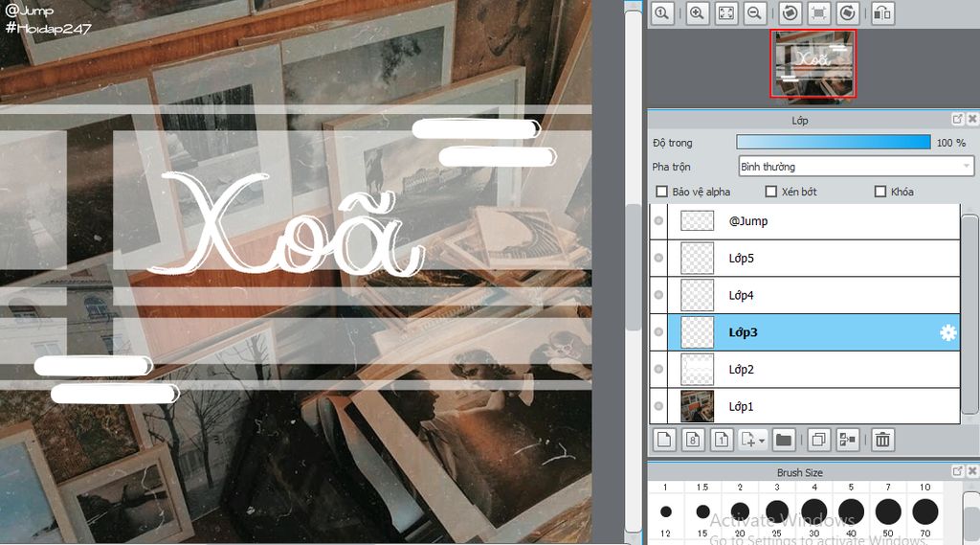
Task: Zoom out with the minus magnifier icon
Action: (755, 13)
